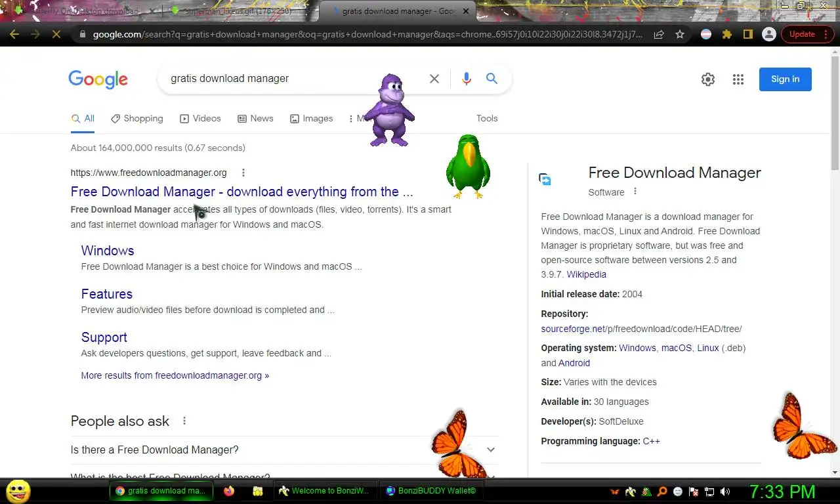The width and height of the screenshot is (840, 504).
Task: Bookmark this page with the star icon
Action: click(x=680, y=34)
